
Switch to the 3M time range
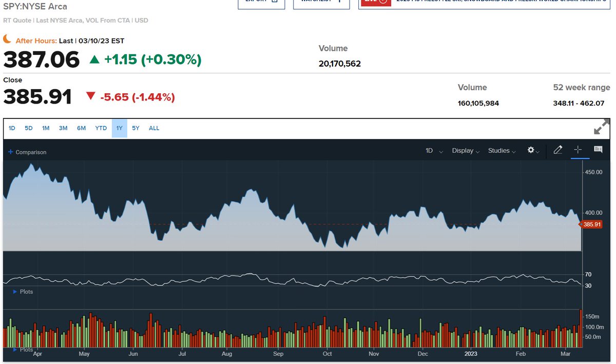click(x=63, y=128)
